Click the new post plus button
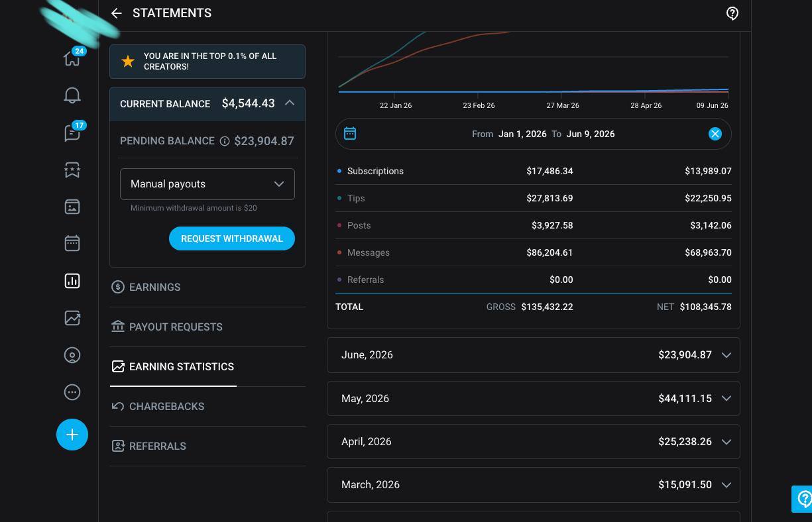Viewport: 812px width, 522px height. [x=72, y=435]
